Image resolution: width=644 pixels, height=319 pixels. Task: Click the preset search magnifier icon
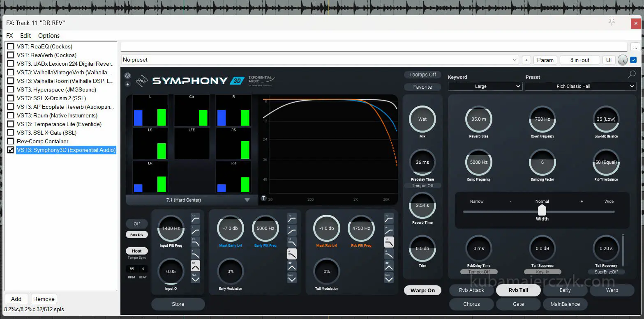tap(632, 74)
